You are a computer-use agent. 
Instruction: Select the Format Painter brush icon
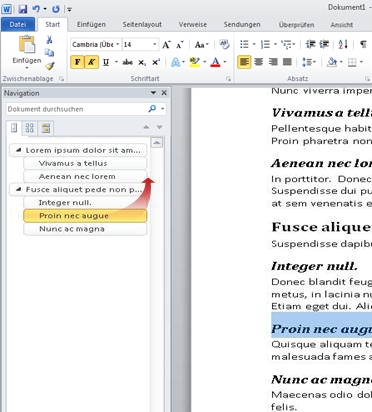(x=50, y=66)
